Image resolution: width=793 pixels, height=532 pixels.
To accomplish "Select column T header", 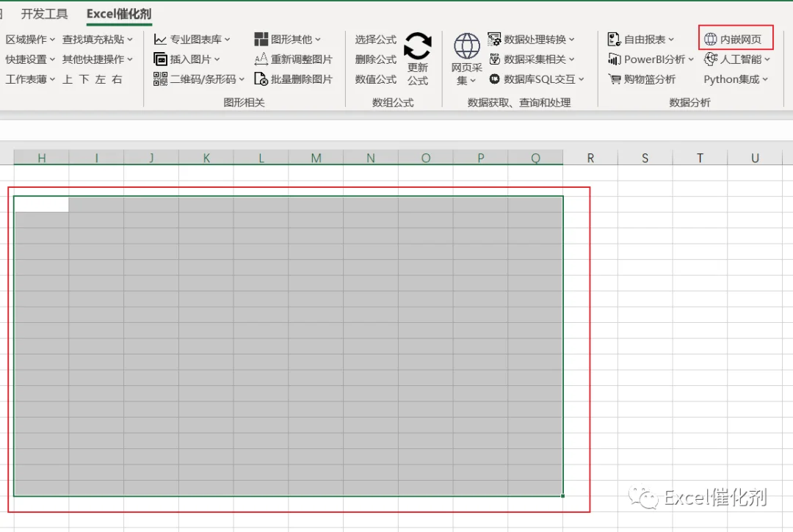I will tap(700, 158).
